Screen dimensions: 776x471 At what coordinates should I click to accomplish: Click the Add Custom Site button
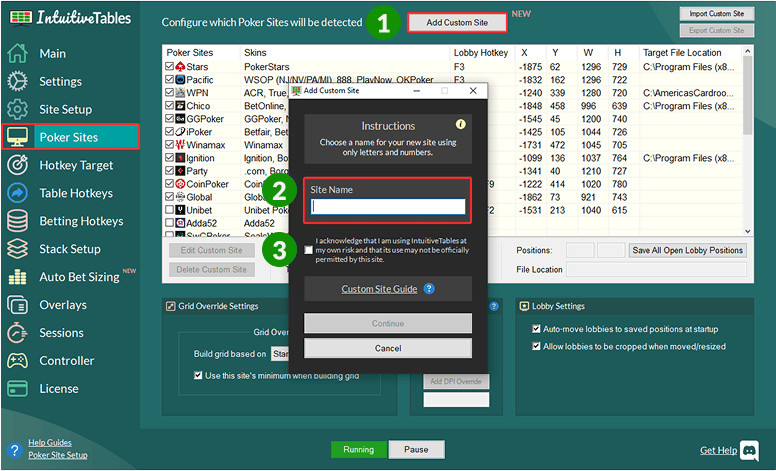click(x=457, y=22)
